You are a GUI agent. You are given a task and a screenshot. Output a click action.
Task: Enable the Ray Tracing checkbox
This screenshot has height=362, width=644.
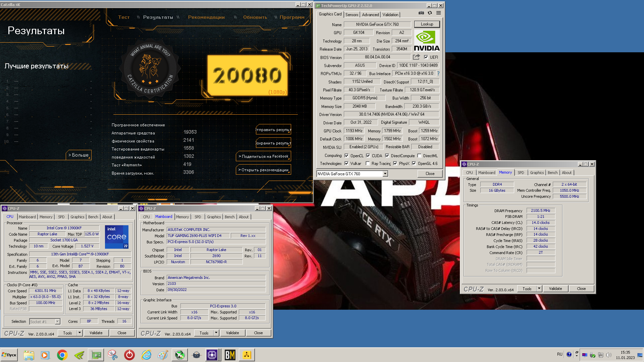pos(368,164)
